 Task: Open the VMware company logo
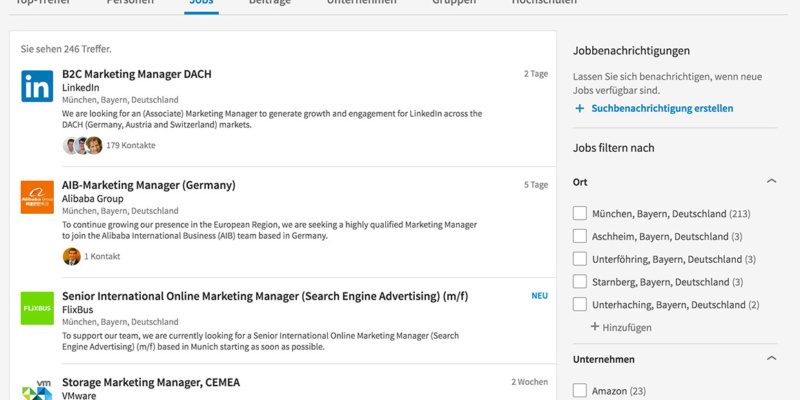coord(37,390)
